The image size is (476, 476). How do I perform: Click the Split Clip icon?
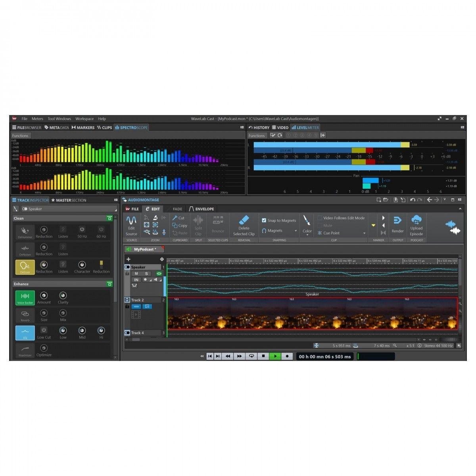pos(198,220)
